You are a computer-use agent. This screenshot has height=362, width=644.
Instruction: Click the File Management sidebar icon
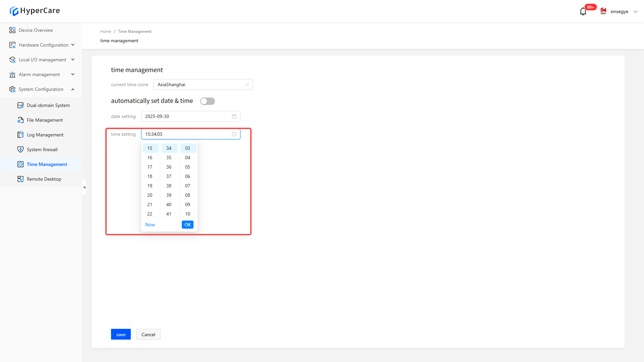tap(20, 120)
